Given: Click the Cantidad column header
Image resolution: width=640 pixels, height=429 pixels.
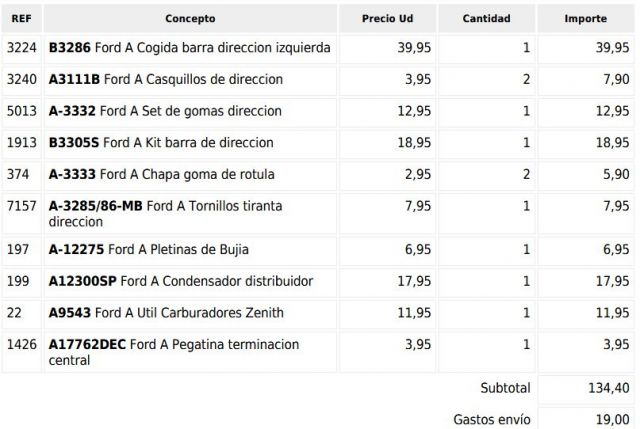Looking at the screenshot, I should [487, 19].
